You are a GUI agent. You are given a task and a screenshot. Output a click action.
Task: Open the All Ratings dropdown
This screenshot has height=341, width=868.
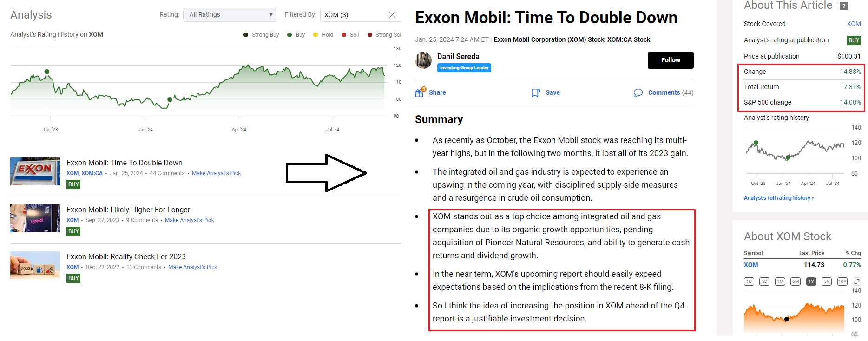[230, 15]
